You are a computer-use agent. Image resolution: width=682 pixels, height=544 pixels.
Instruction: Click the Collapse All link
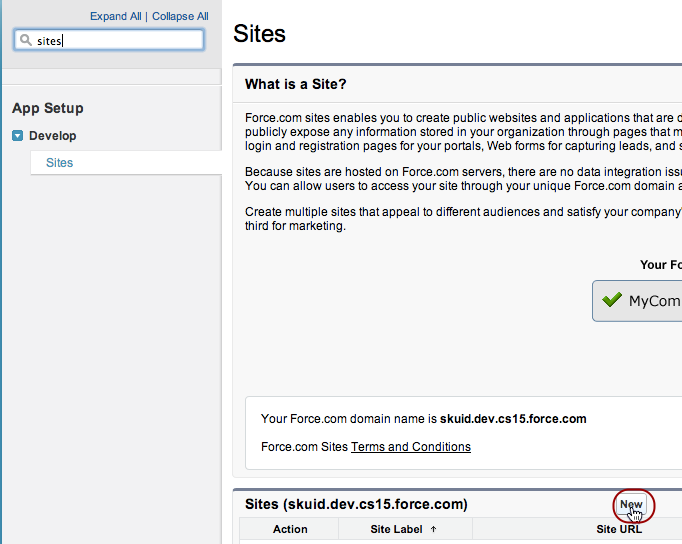coord(180,16)
